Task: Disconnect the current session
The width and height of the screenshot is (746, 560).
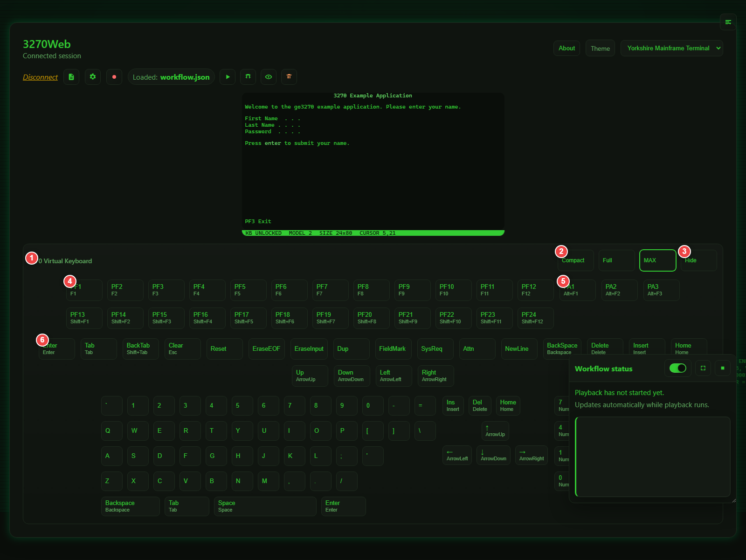Action: coord(40,77)
